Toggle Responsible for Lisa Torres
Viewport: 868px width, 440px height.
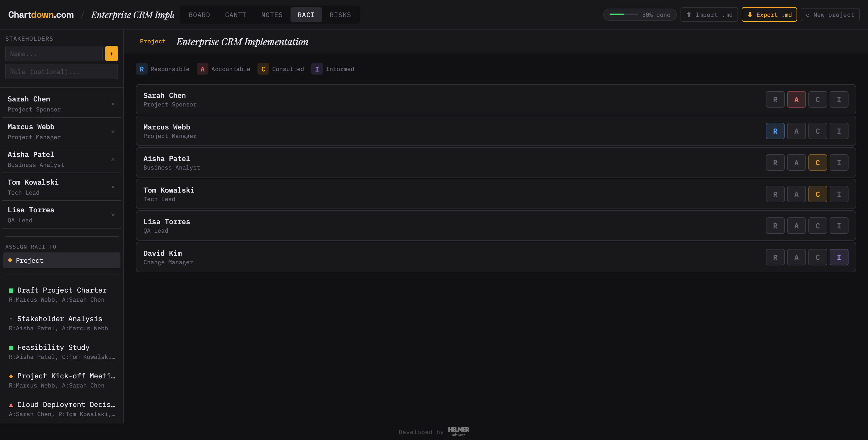click(x=775, y=226)
